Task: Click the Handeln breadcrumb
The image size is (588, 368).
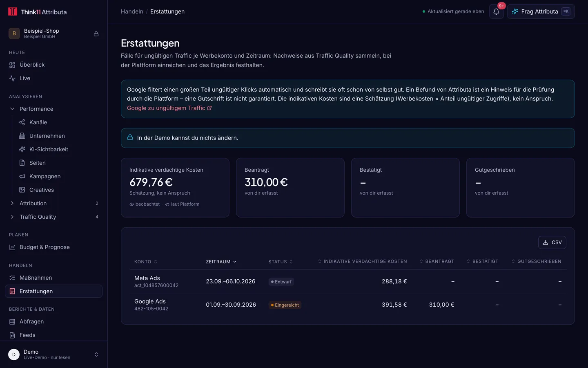Action: [132, 11]
